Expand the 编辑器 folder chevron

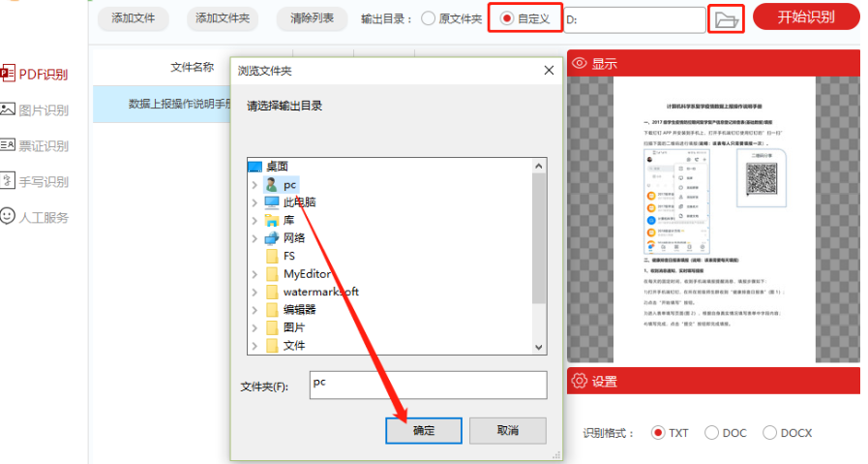tap(254, 310)
